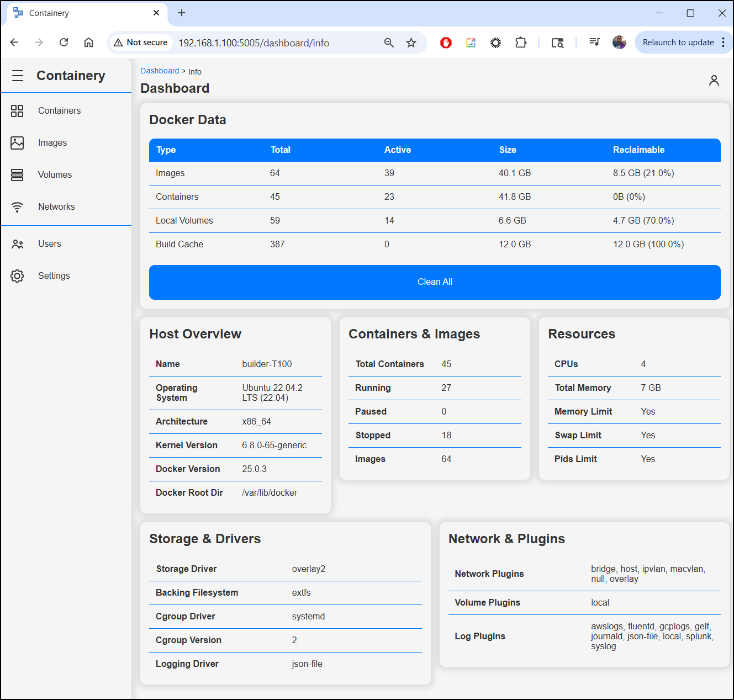The width and height of the screenshot is (734, 700).
Task: Click the overlay2 storage driver value
Action: pyautogui.click(x=309, y=569)
